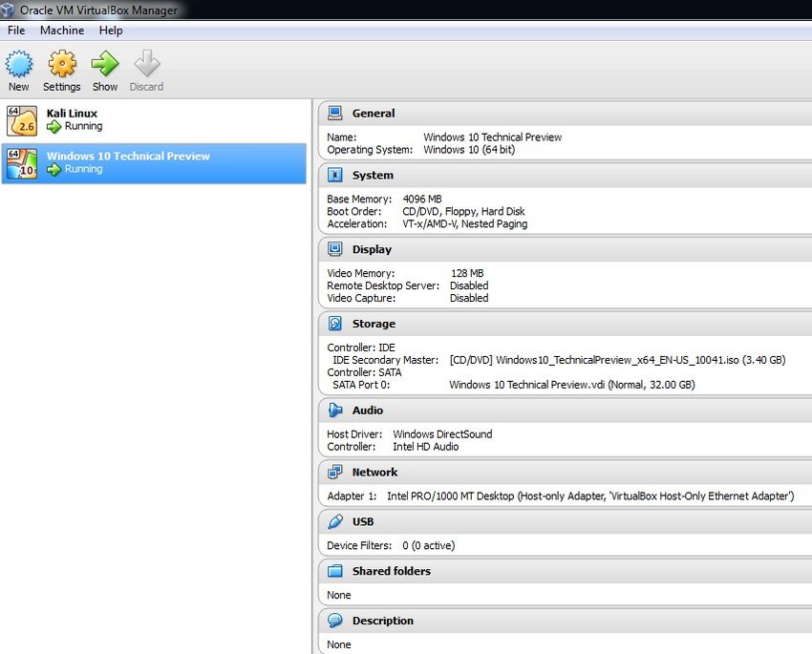Click the Network section icon
The image size is (812, 654).
[335, 472]
